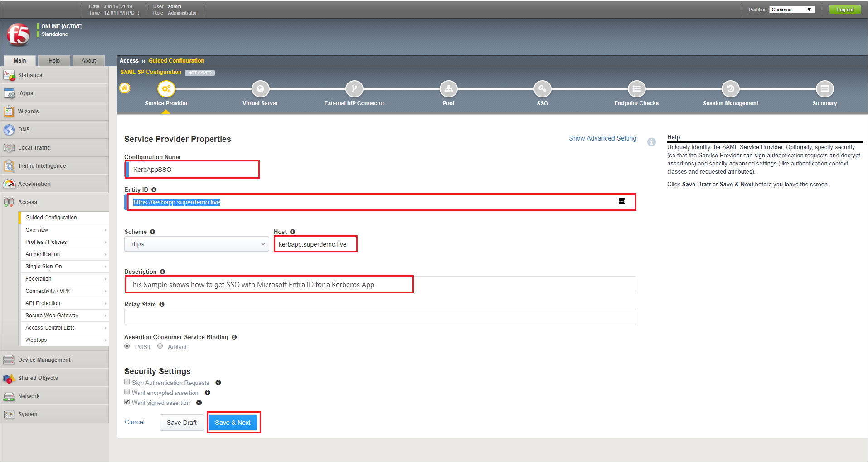
Task: Jump to the Summary step icon
Action: [x=824, y=89]
